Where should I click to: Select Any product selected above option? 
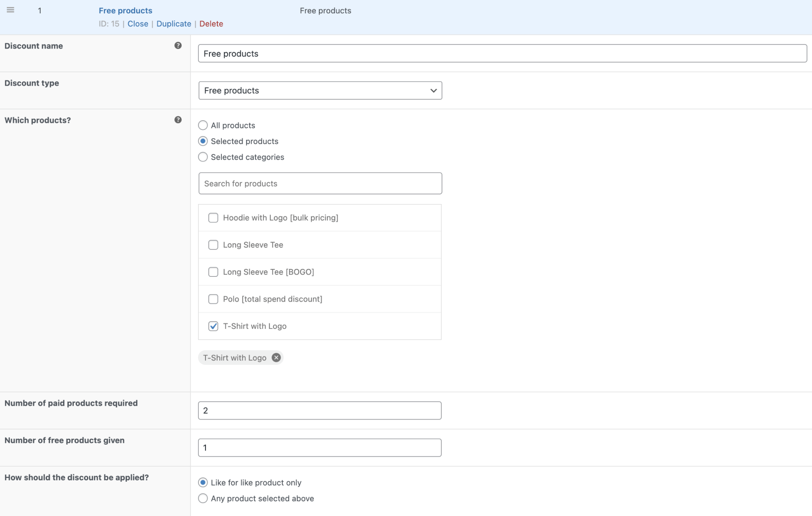203,498
